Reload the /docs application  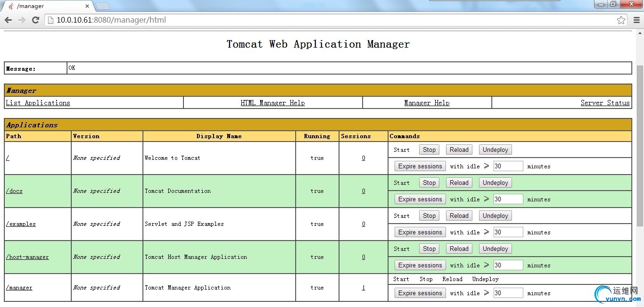pos(459,183)
